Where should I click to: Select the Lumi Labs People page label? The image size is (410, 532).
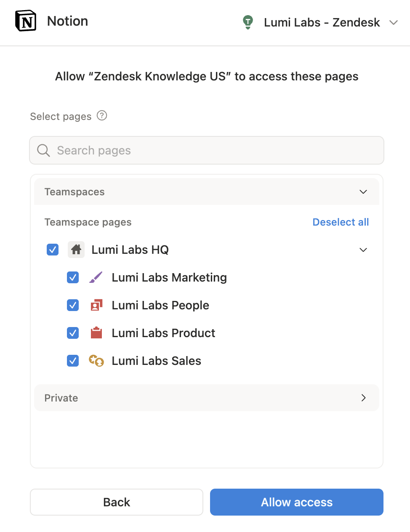tap(160, 305)
